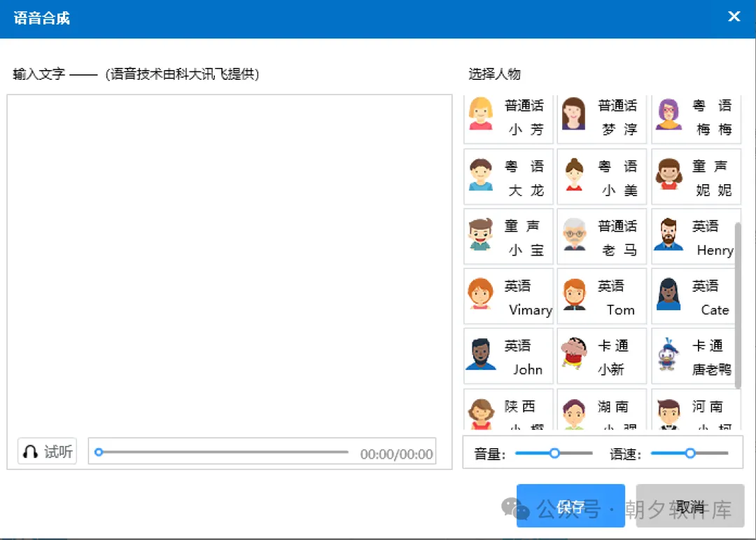Select cartoon voice 唐老鸭
The height and width of the screenshot is (540, 756).
click(696, 356)
